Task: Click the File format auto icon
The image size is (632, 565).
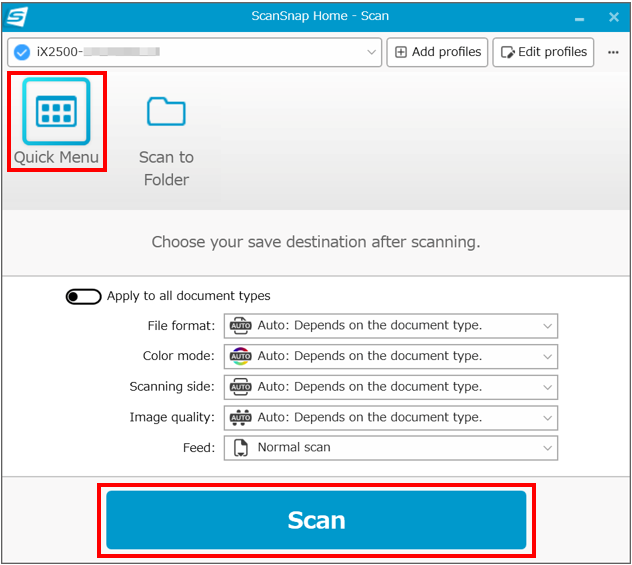Action: tap(240, 326)
